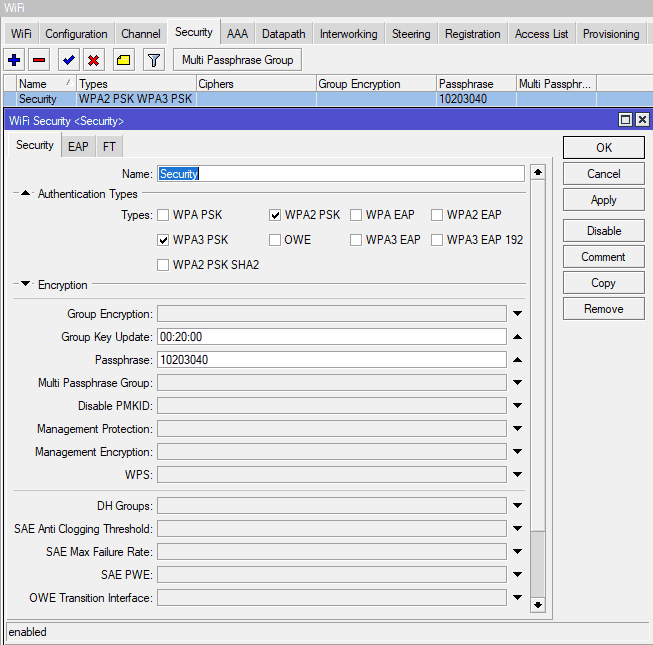
Task: Enable the OWE authentication checkbox
Action: (275, 240)
